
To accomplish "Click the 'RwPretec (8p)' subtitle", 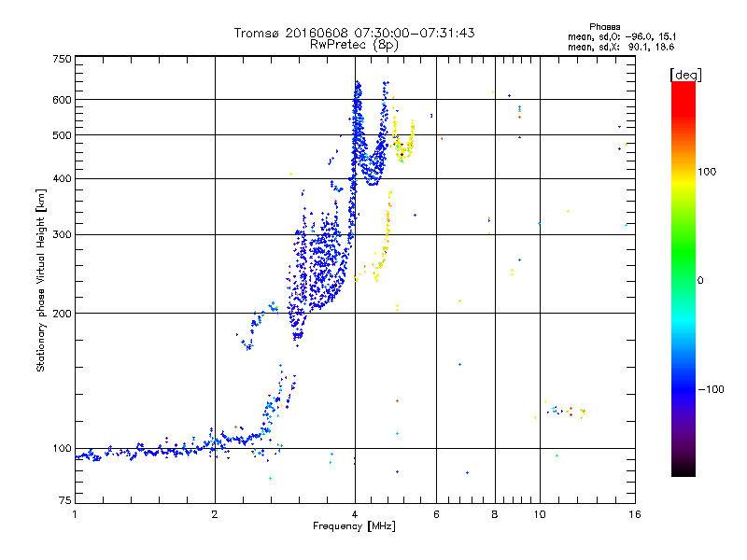I will point(354,45).
